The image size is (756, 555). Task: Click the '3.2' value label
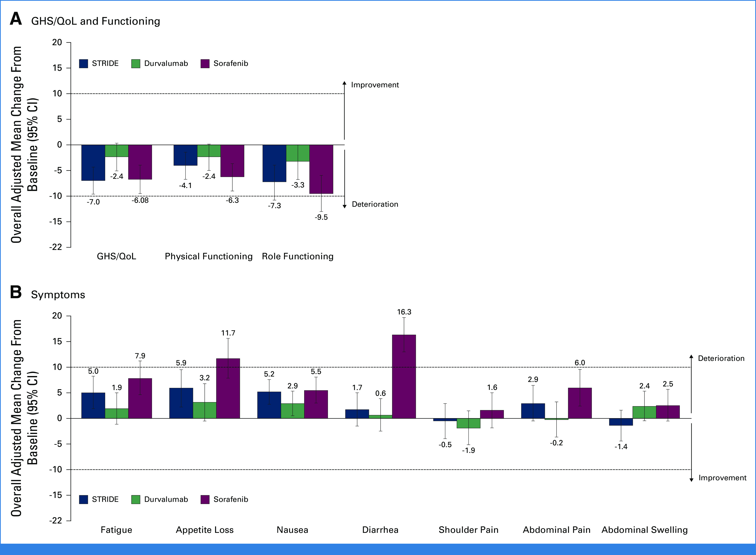(205, 378)
